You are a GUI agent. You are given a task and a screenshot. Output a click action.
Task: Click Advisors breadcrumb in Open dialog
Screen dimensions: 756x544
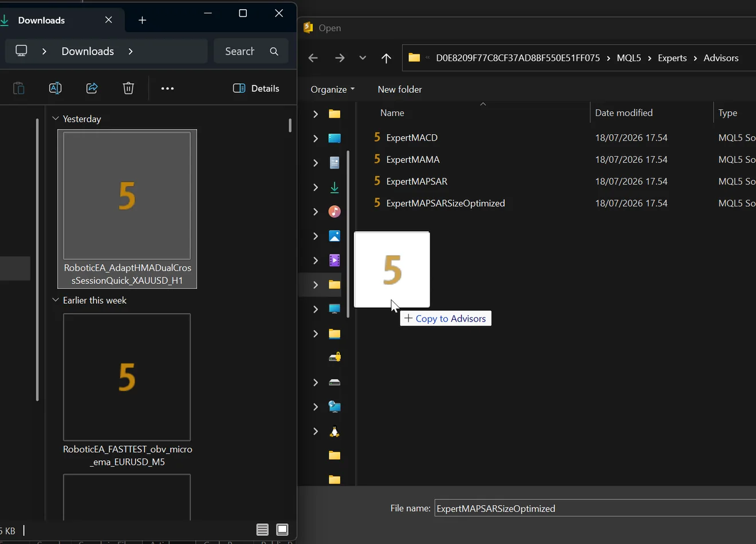point(721,58)
